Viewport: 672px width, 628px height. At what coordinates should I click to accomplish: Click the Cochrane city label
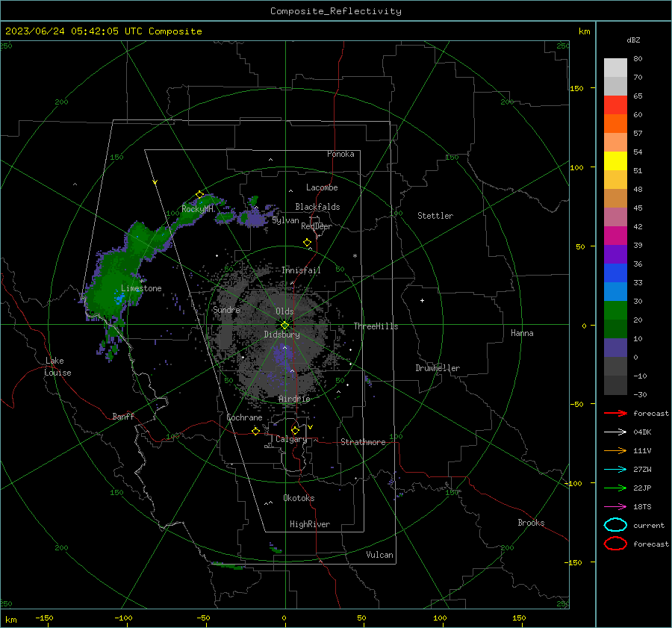tap(244, 417)
